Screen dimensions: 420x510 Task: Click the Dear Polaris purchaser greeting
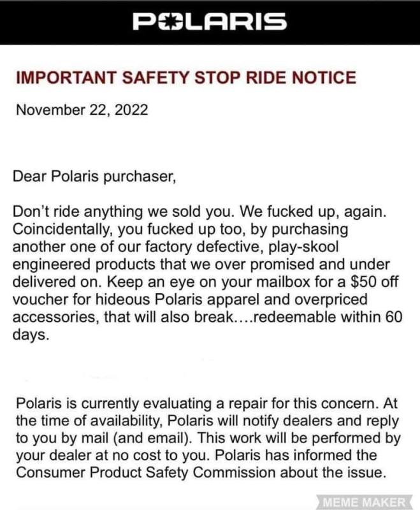coord(94,177)
